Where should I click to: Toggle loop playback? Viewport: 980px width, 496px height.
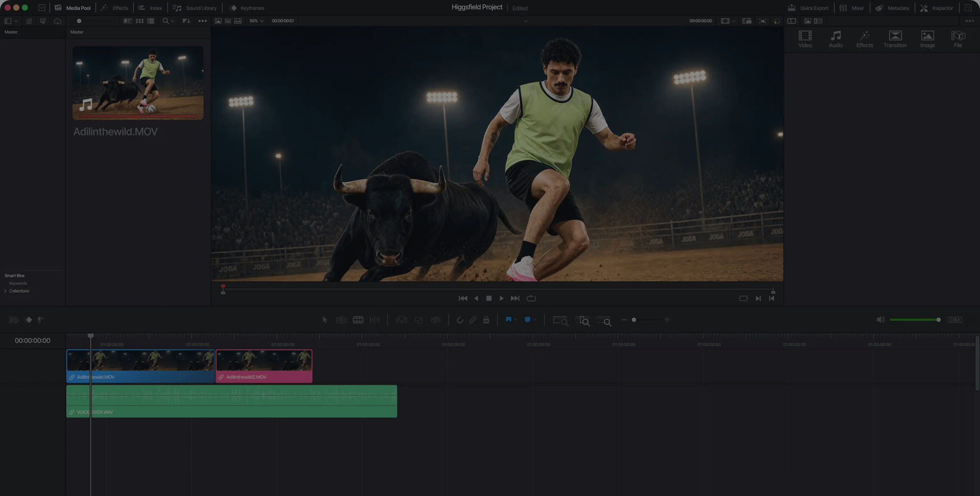coord(531,298)
